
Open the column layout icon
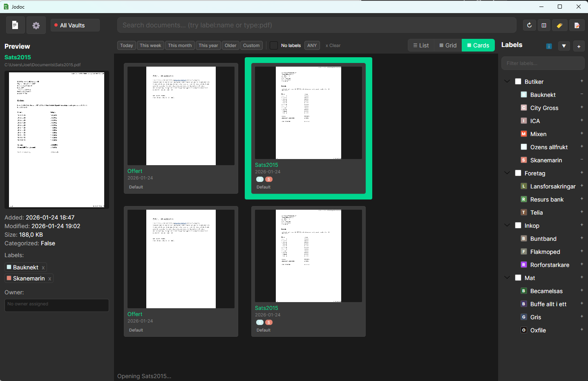click(544, 25)
